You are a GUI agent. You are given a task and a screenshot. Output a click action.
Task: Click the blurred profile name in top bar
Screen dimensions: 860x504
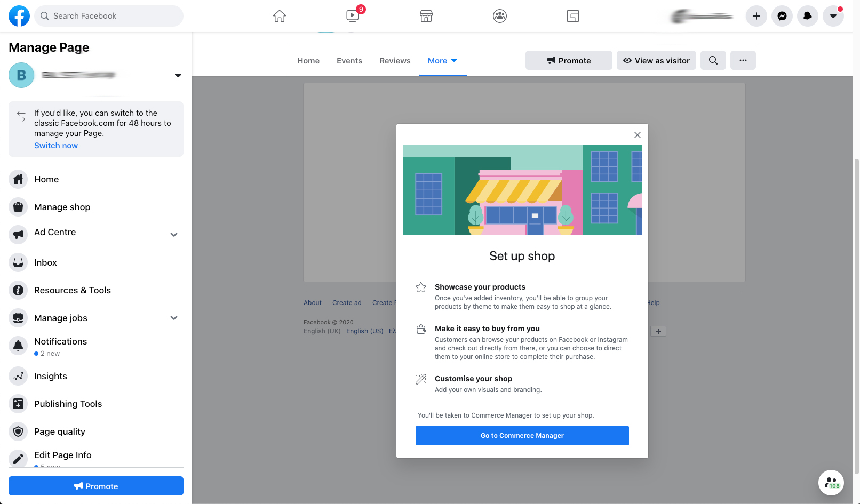coord(702,17)
